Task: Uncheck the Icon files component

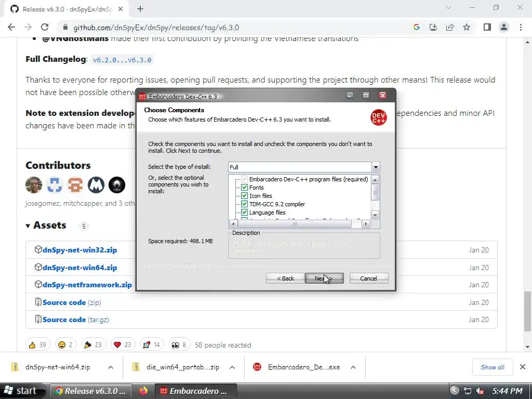Action: (x=244, y=196)
